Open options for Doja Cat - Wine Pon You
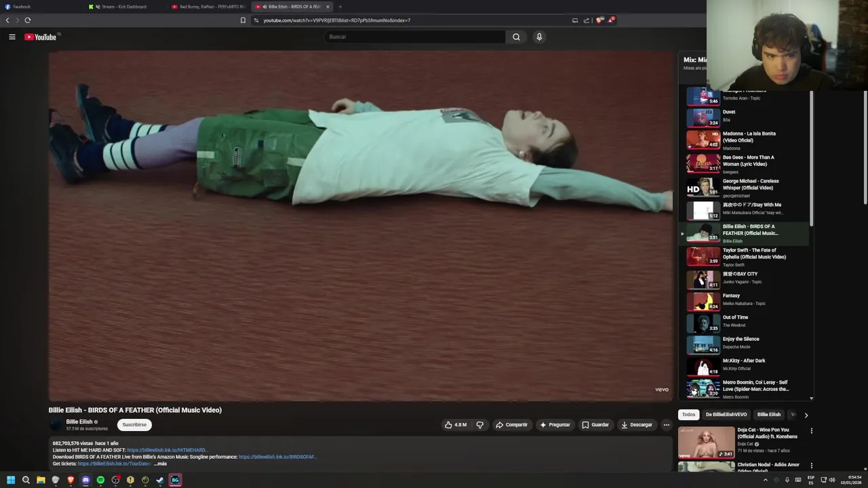This screenshot has width=868, height=488. [x=811, y=430]
